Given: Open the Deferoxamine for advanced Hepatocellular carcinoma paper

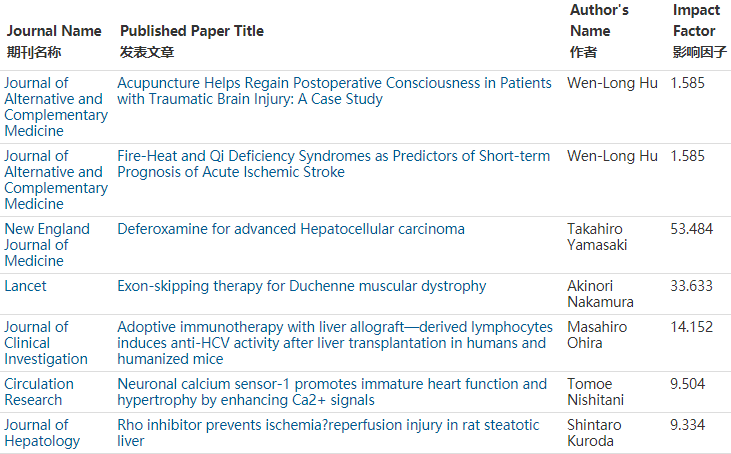Looking at the screenshot, I should [291, 229].
